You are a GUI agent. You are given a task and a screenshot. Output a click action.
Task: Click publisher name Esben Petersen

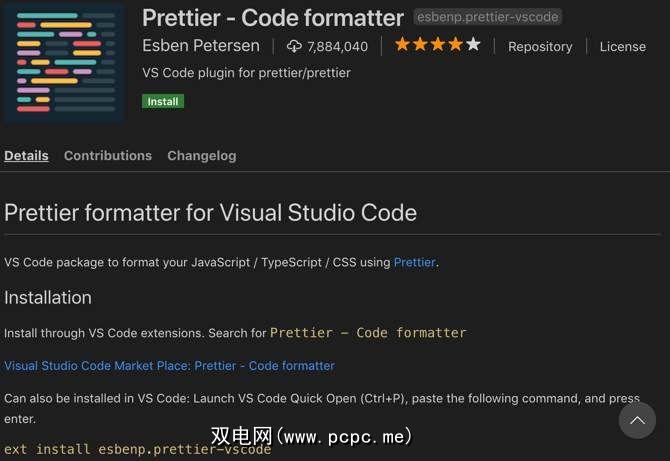tap(201, 46)
